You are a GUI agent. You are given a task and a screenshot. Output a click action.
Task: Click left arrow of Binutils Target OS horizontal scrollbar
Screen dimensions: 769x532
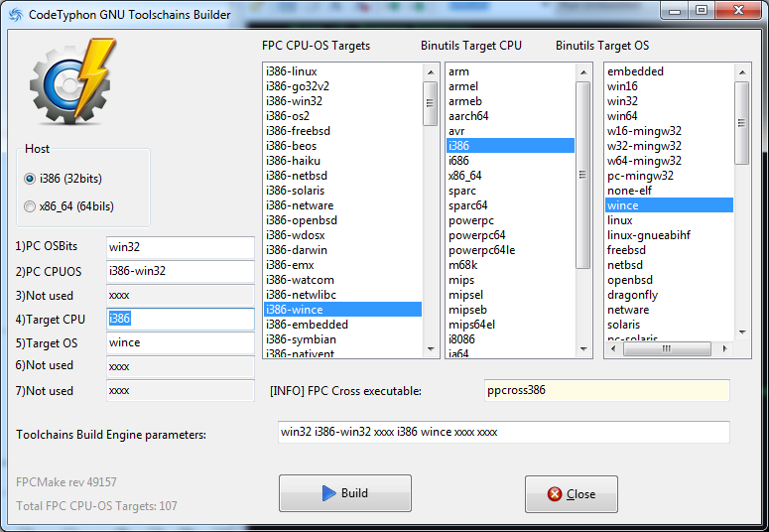click(x=613, y=349)
